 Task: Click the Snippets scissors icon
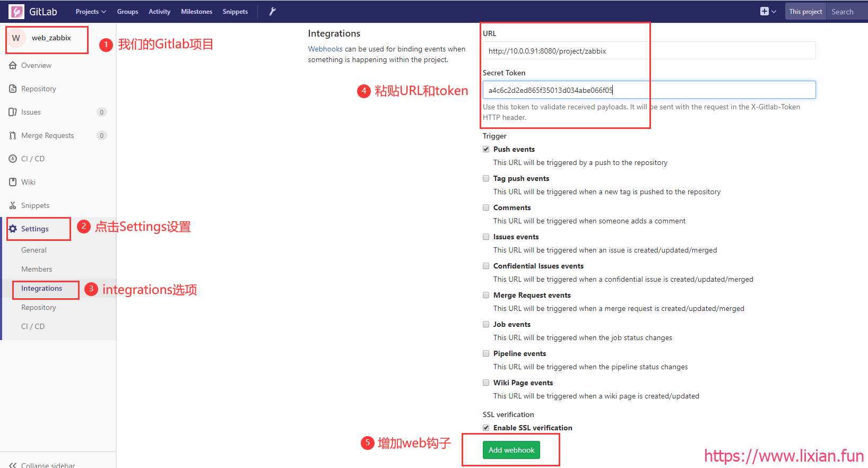pos(13,205)
